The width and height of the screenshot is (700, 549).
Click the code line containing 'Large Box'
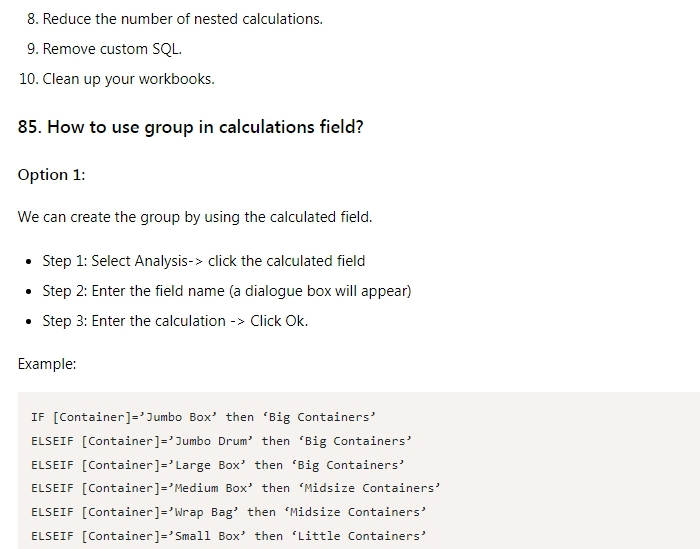click(x=218, y=465)
